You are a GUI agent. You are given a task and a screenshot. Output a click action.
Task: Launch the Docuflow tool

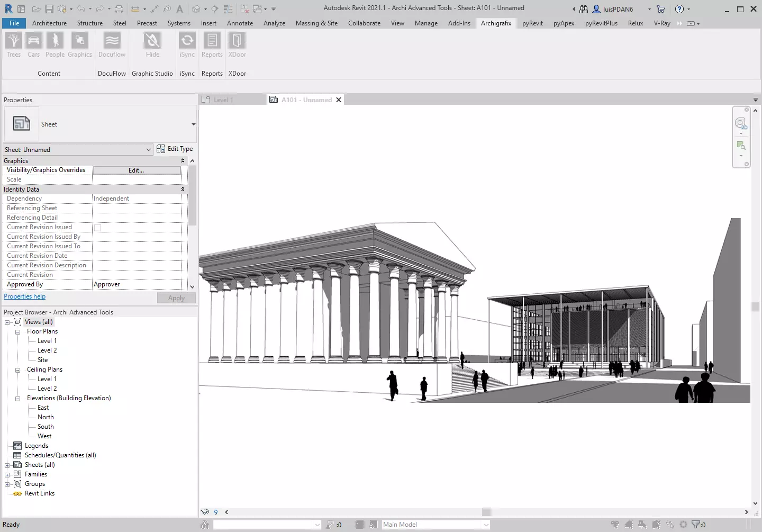pos(112,45)
